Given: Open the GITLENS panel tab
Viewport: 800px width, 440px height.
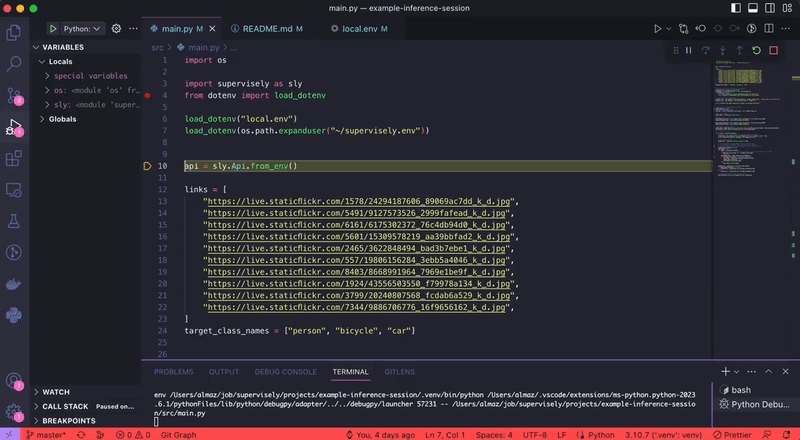Looking at the screenshot, I should (399, 372).
